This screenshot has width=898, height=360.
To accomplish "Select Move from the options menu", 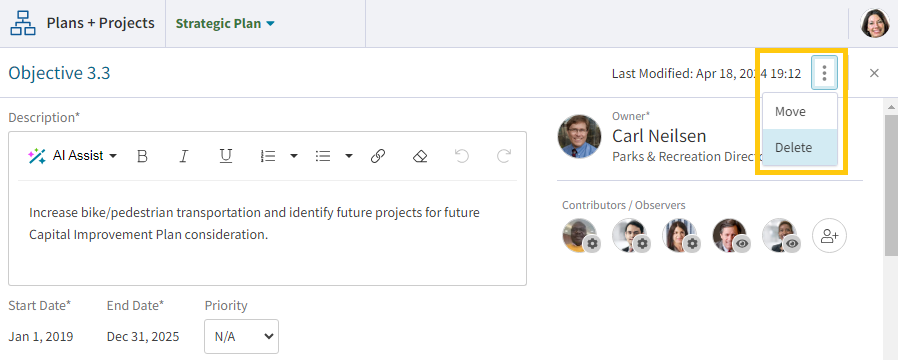I will pos(800,112).
